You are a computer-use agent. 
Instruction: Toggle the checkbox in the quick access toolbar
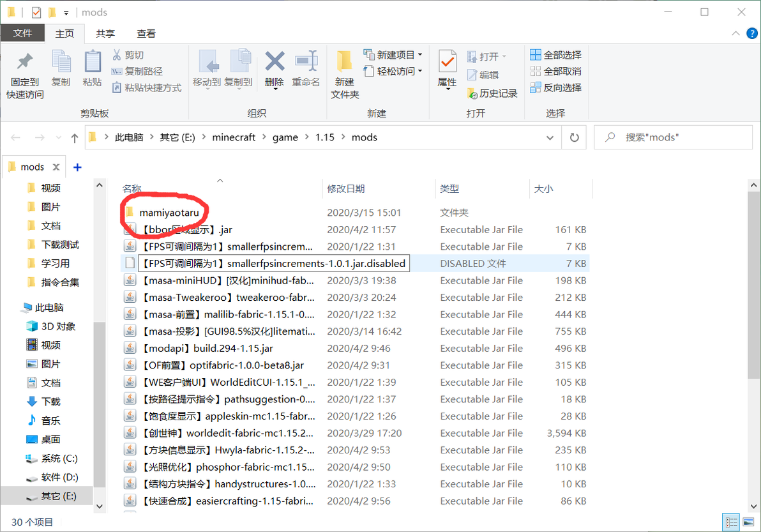36,12
